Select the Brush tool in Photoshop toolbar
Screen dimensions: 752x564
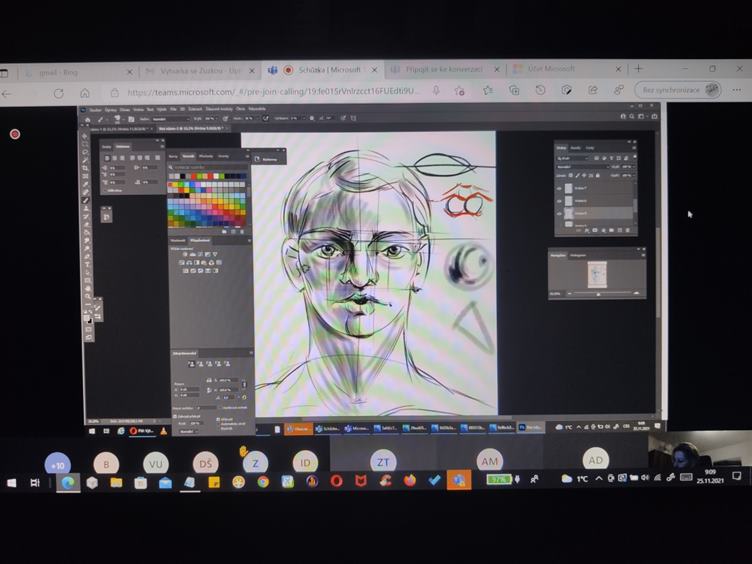coord(86,200)
